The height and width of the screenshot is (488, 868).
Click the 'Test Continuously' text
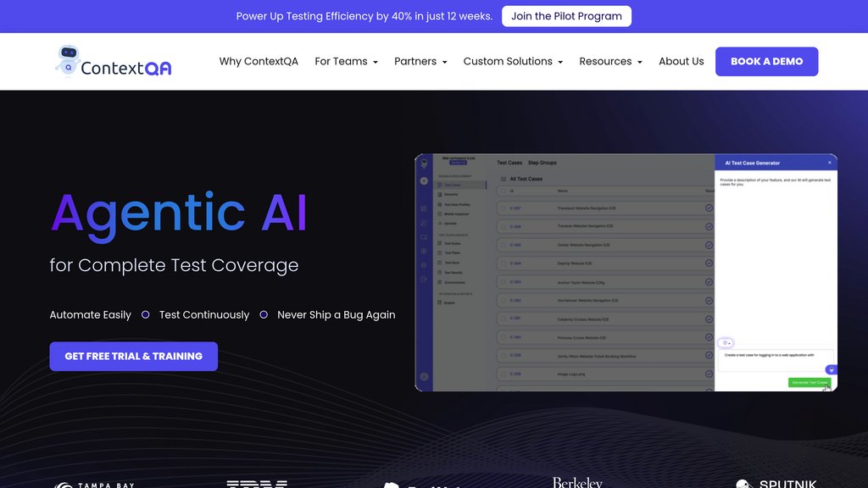(x=204, y=315)
